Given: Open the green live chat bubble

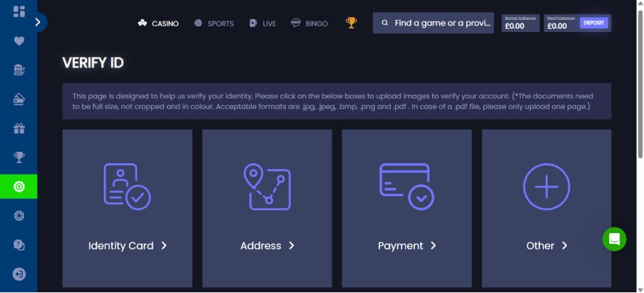Looking at the screenshot, I should coord(614,239).
